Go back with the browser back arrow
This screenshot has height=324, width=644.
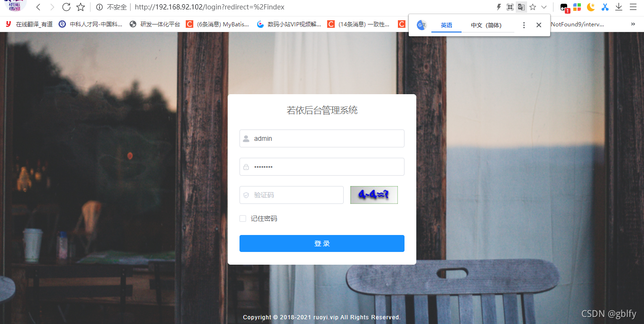38,7
